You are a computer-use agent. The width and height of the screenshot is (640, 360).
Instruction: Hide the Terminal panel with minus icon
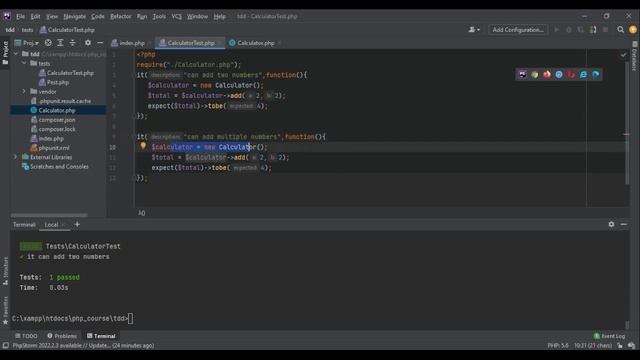[624, 224]
